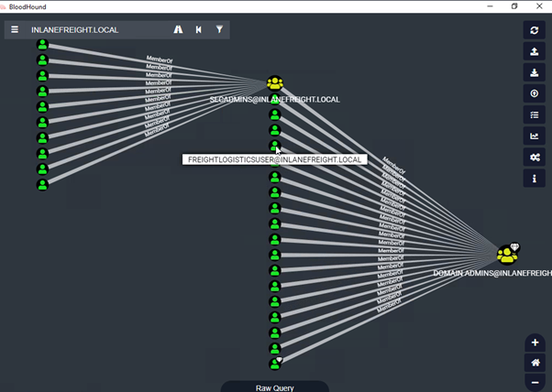Open settings using the gears icon
The width and height of the screenshot is (552, 392).
click(x=535, y=157)
